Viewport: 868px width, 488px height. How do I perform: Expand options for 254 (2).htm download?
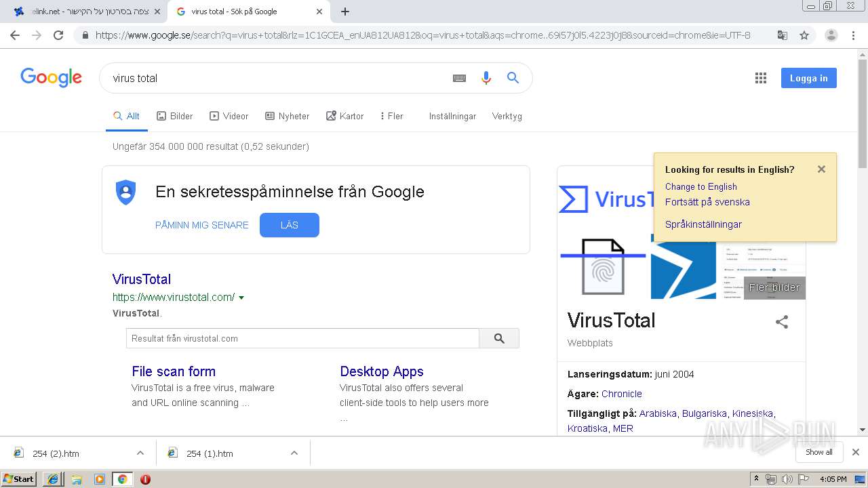pyautogui.click(x=140, y=453)
